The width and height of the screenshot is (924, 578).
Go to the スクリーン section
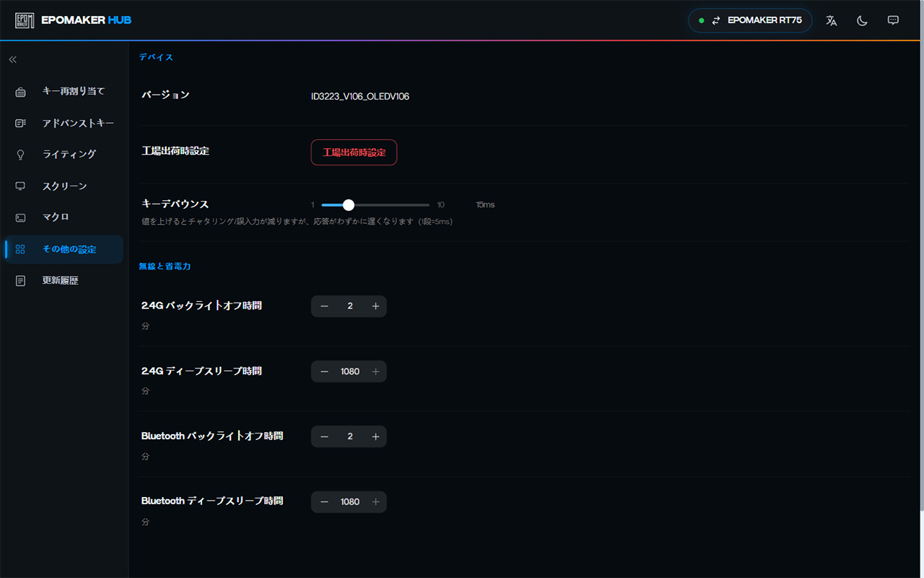point(64,186)
